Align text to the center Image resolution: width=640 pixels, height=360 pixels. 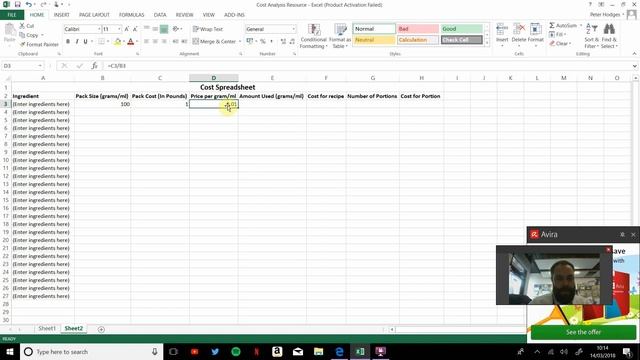[155, 41]
